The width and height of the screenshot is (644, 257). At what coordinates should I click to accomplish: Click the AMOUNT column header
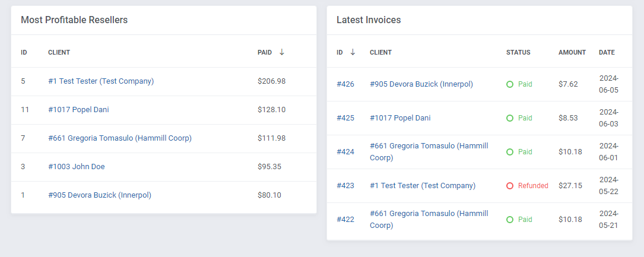click(x=572, y=52)
